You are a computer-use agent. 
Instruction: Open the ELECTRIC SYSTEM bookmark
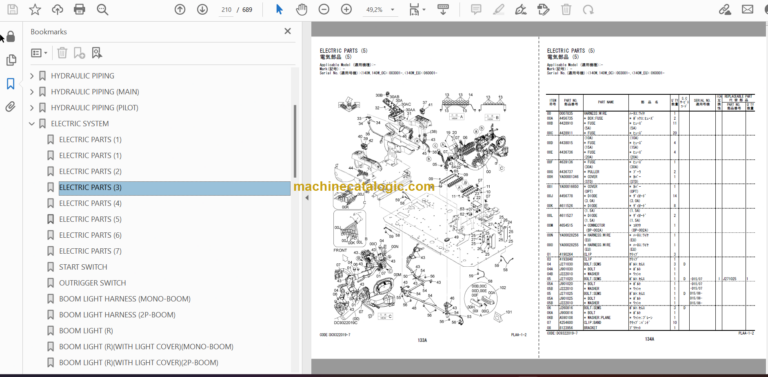pos(80,124)
